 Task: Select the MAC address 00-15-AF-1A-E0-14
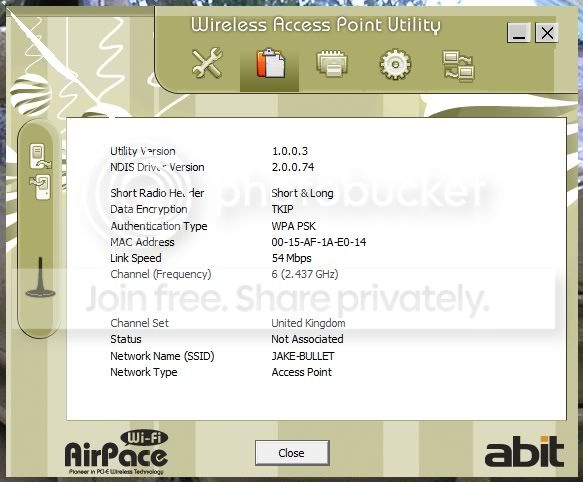(x=319, y=242)
